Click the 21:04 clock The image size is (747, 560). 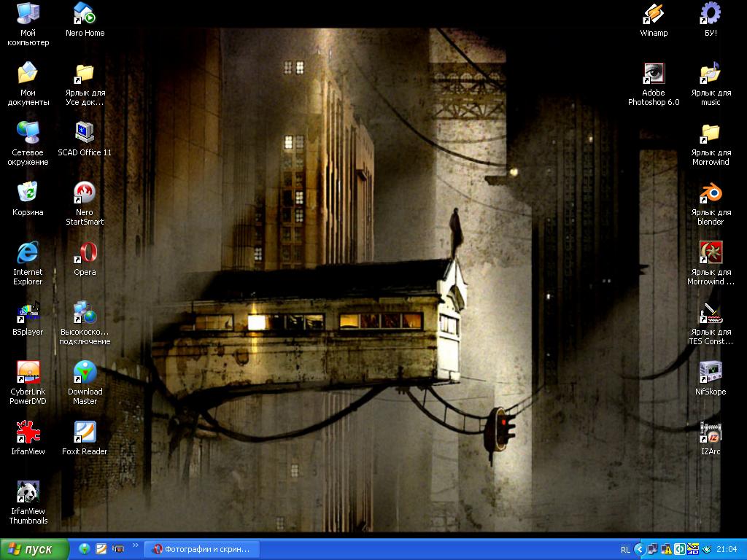727,549
